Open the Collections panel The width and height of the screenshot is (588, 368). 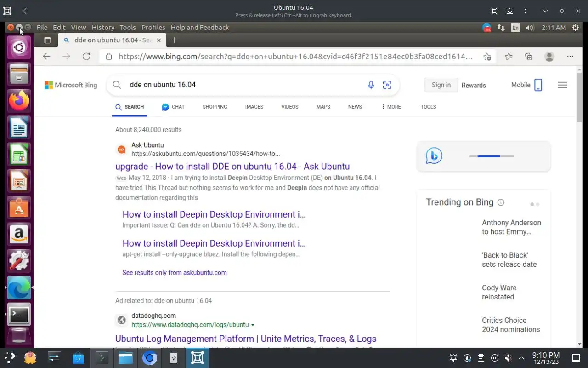(529, 57)
